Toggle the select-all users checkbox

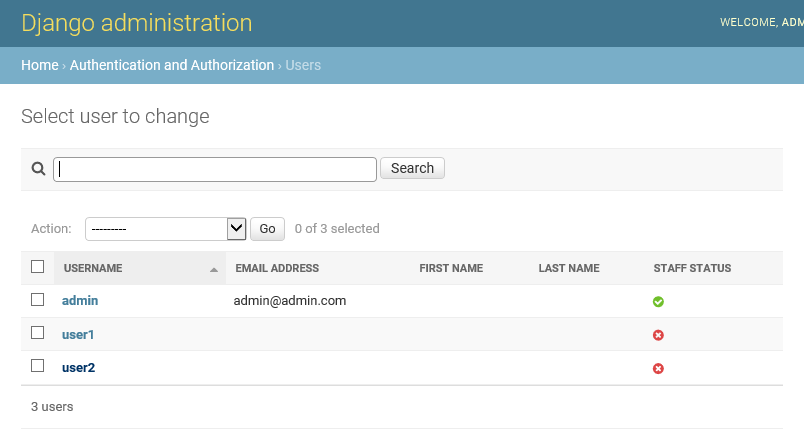pos(37,267)
